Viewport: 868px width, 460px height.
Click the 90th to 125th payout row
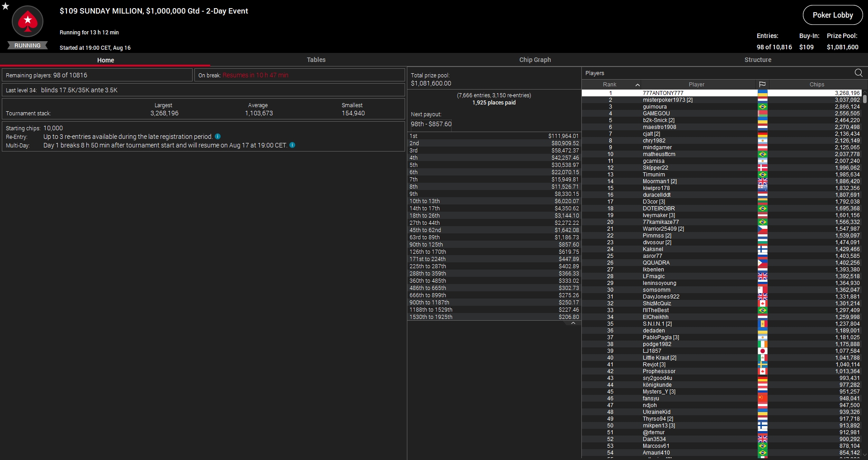tap(494, 245)
